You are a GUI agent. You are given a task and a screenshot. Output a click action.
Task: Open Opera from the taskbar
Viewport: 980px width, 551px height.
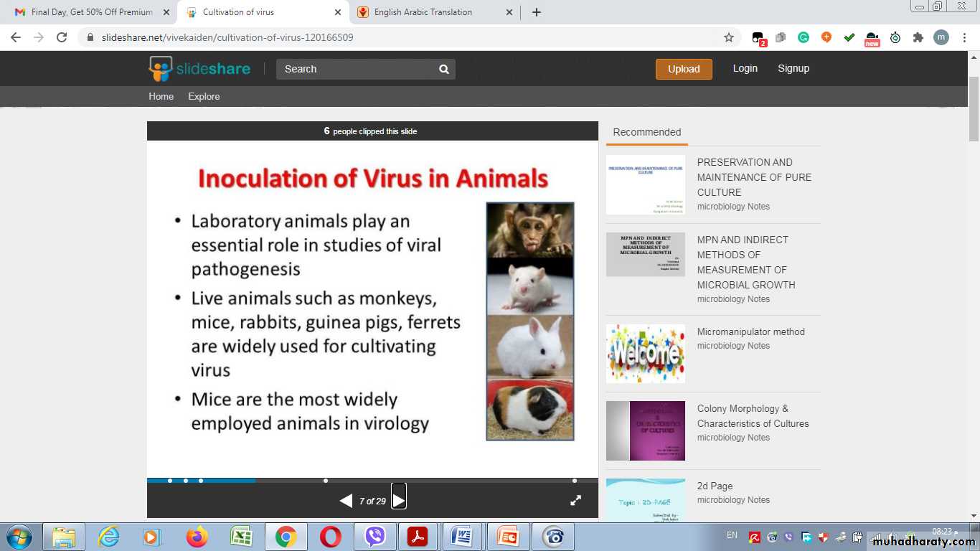tap(331, 537)
